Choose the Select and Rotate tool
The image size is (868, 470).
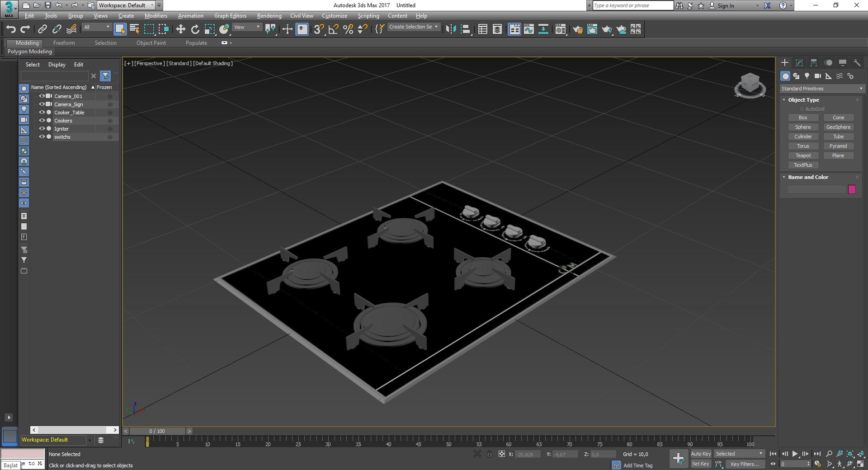[195, 29]
